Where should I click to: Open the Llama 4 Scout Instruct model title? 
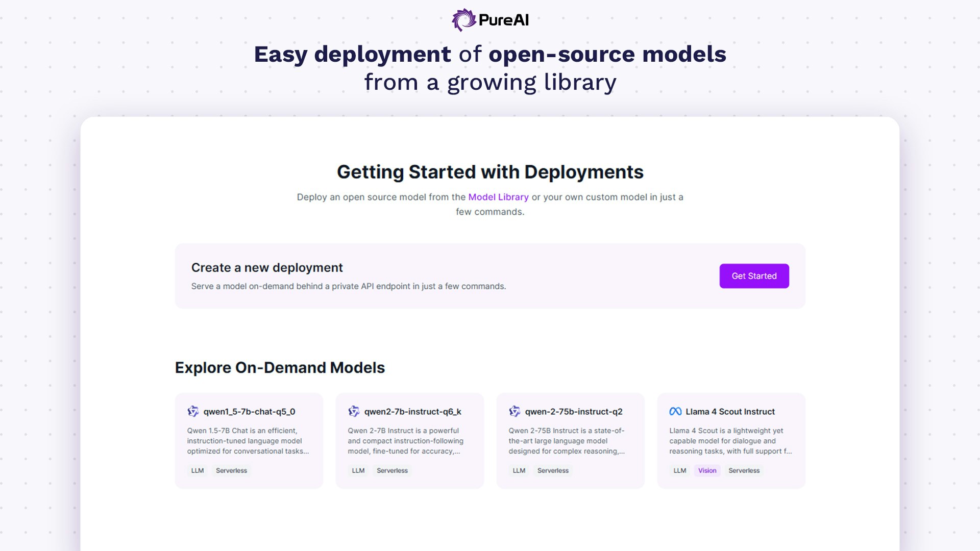click(x=730, y=412)
